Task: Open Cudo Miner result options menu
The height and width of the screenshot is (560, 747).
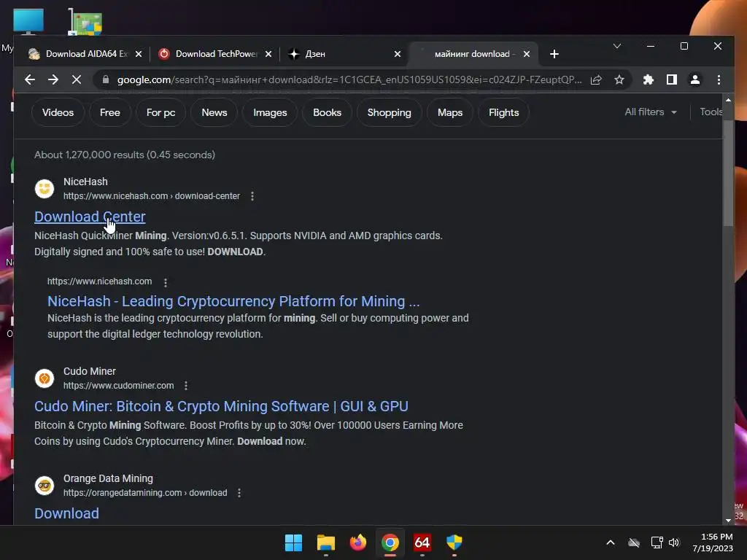Action: coord(186,386)
